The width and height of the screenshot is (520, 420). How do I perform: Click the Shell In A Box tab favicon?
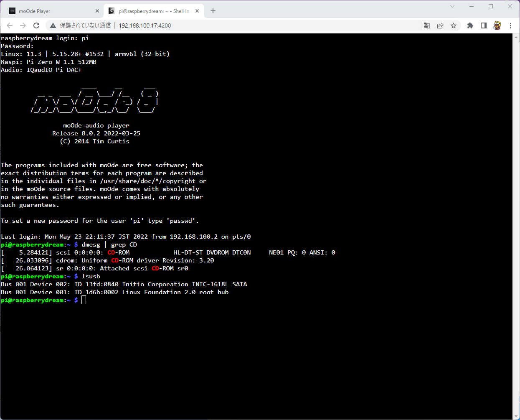point(112,11)
